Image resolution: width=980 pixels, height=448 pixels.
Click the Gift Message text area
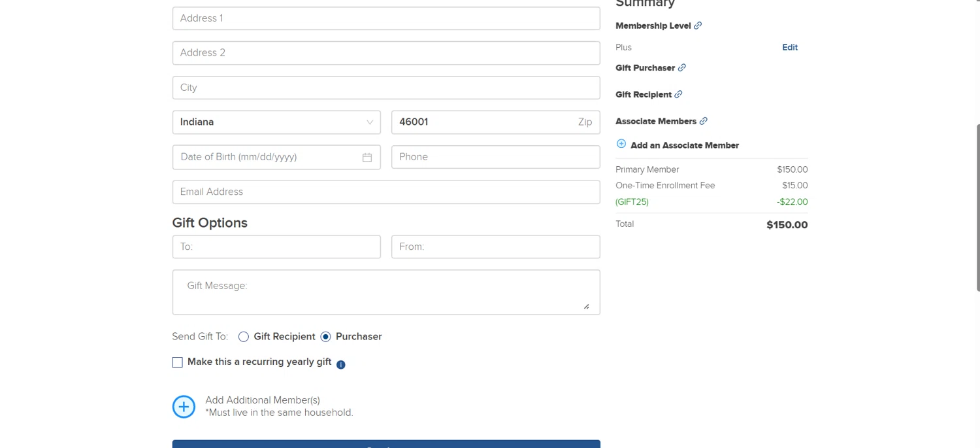[x=385, y=292]
